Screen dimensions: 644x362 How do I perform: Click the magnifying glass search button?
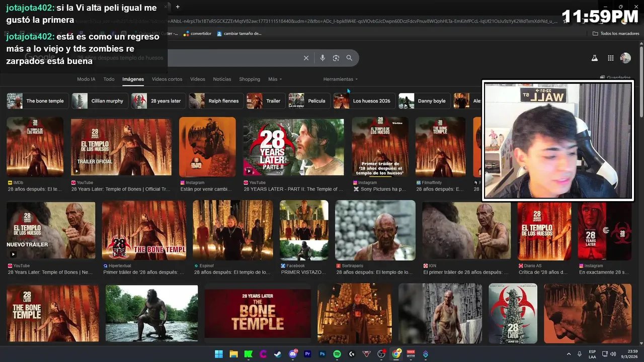[x=349, y=58]
